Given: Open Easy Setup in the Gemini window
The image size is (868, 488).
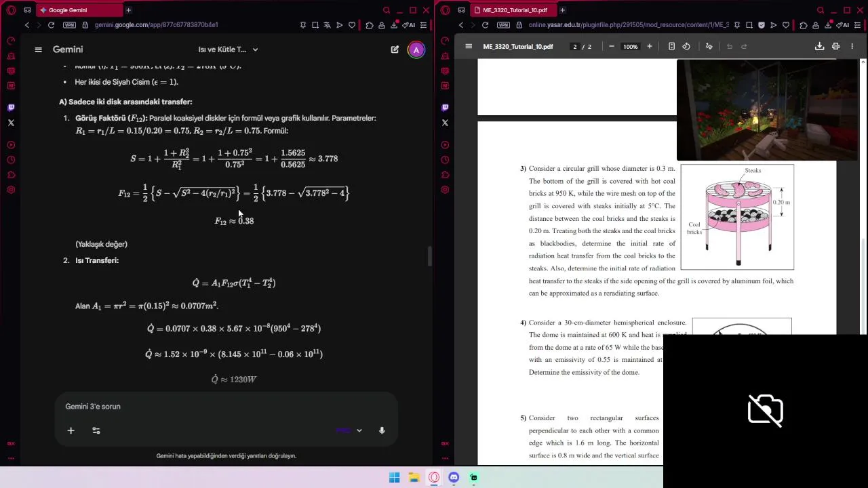Looking at the screenshot, I should (x=424, y=25).
